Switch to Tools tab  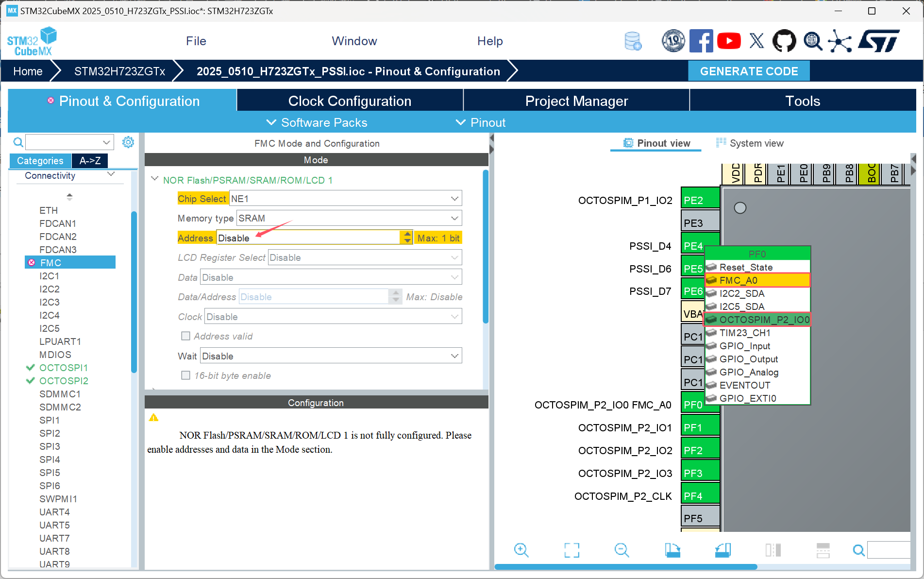[803, 101]
